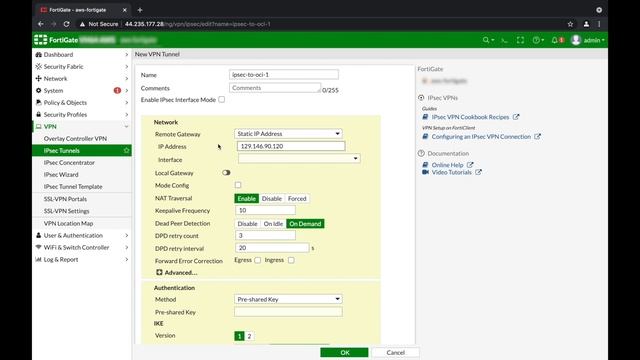The height and width of the screenshot is (360, 640).
Task: Click the Keepalive Frequency field
Action: [265, 210]
